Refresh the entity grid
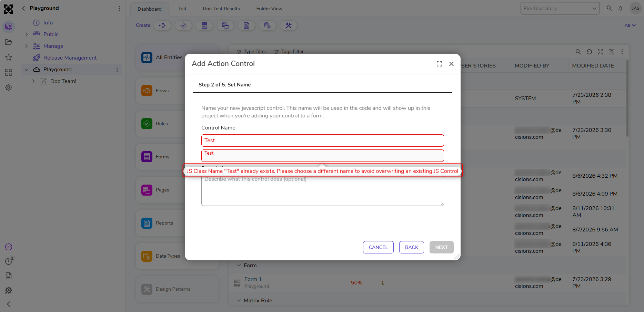This screenshot has width=644, height=312. click(589, 52)
